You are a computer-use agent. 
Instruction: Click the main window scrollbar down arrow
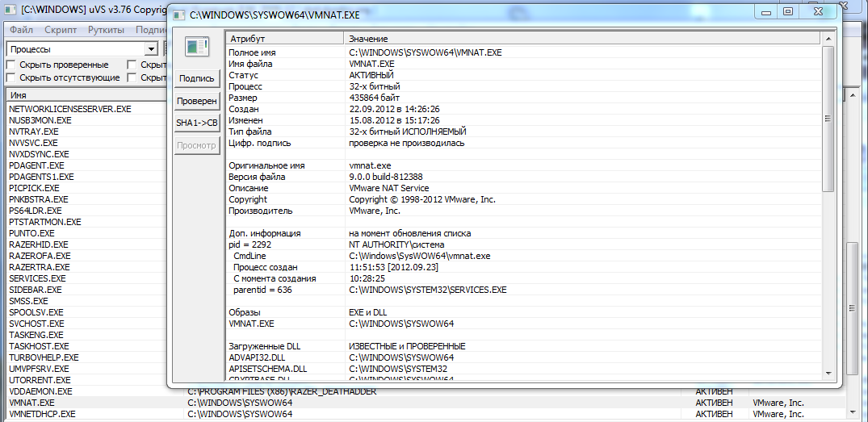[x=853, y=412]
